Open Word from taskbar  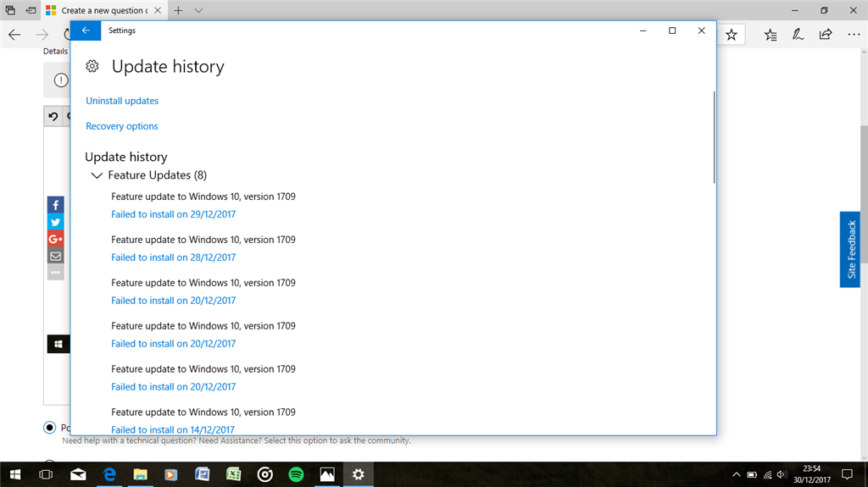203,474
